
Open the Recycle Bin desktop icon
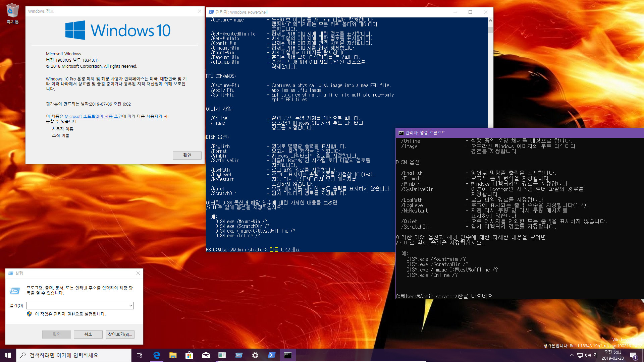point(12,14)
